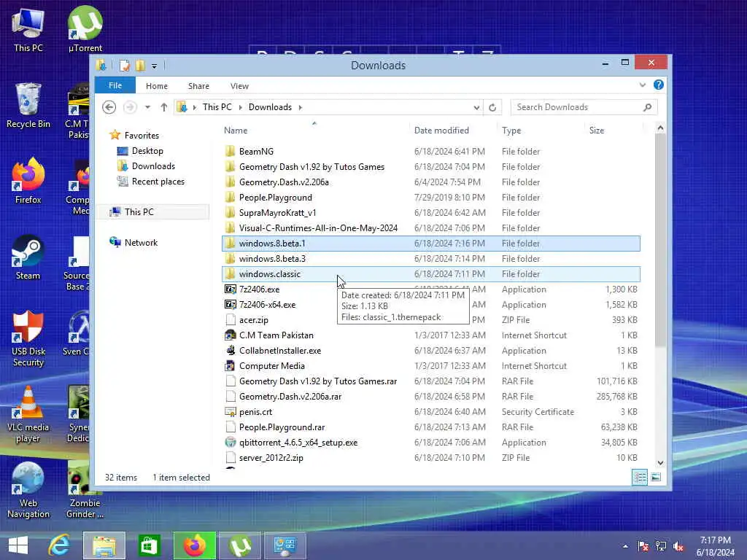747x560 pixels.
Task: Open the Share ribbon tab
Action: [x=198, y=86]
